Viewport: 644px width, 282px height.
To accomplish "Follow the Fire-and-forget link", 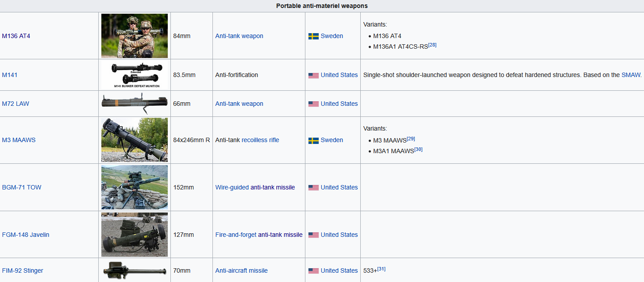I will 236,235.
